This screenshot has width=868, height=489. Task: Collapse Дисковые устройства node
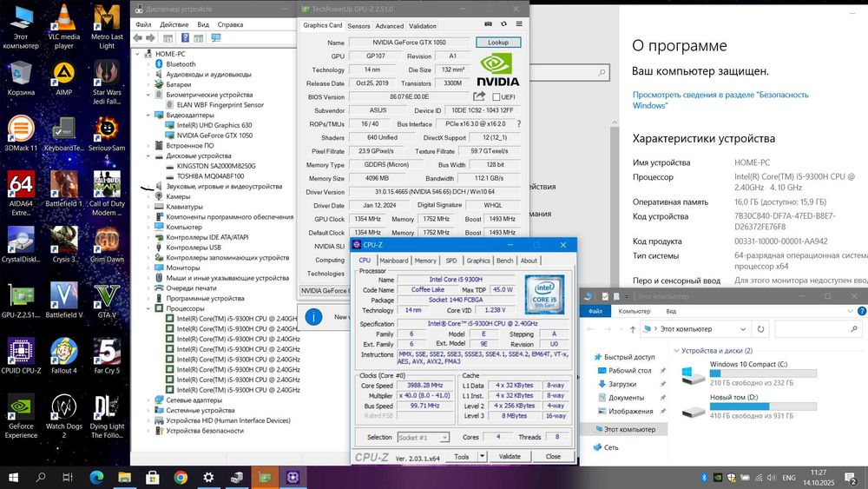tap(148, 156)
